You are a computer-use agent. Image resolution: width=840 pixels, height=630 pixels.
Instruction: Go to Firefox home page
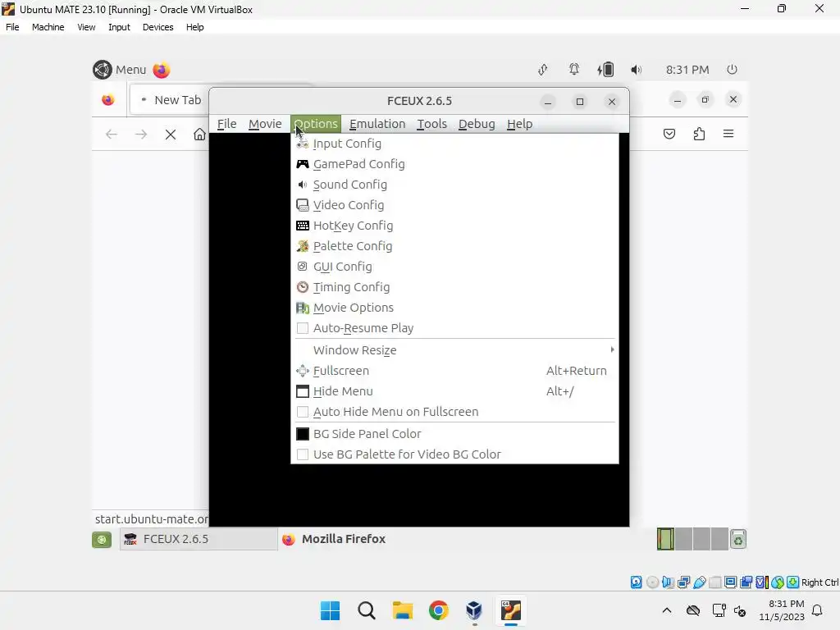pyautogui.click(x=200, y=134)
